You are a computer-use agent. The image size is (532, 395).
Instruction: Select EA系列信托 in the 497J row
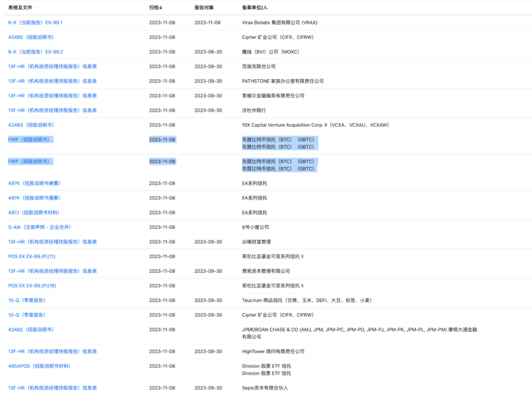pyautogui.click(x=255, y=212)
